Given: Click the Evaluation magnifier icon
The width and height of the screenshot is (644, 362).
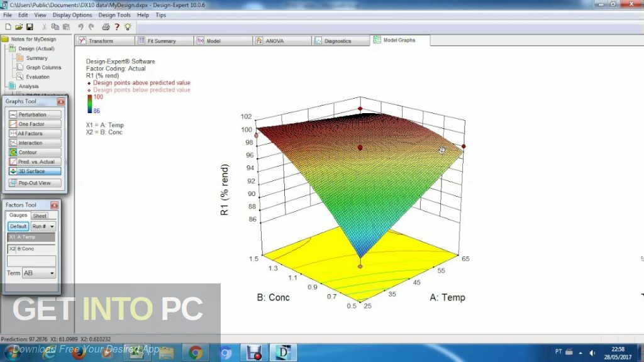Looking at the screenshot, I should 19,77.
